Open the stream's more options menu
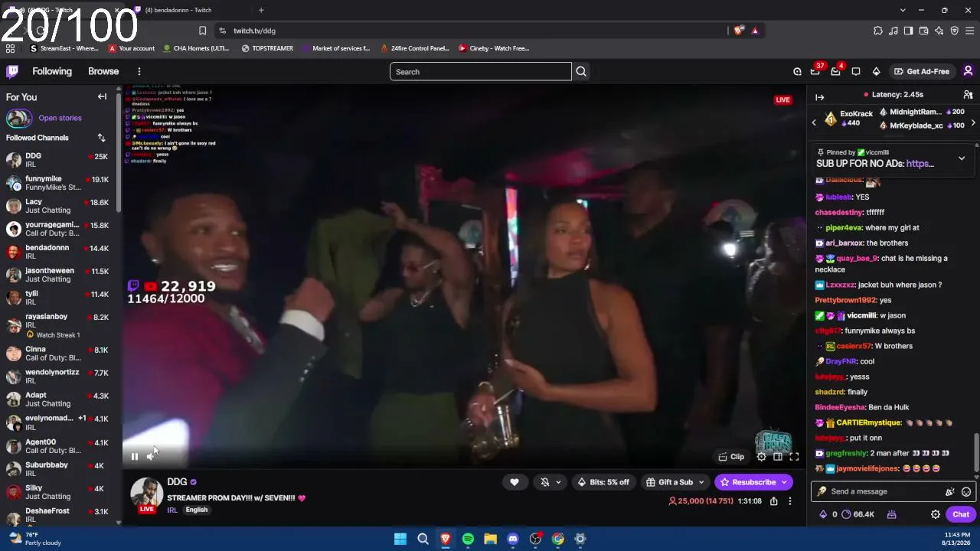 coord(790,501)
